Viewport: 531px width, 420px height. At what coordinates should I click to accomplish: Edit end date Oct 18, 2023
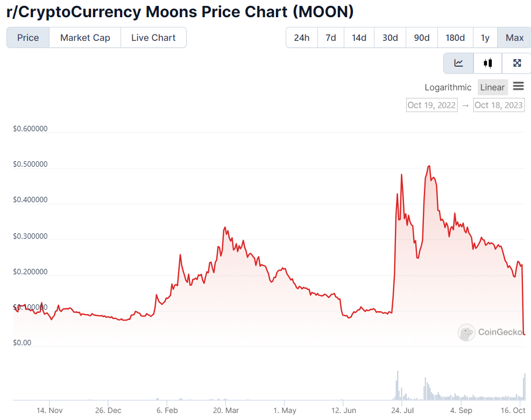[499, 105]
